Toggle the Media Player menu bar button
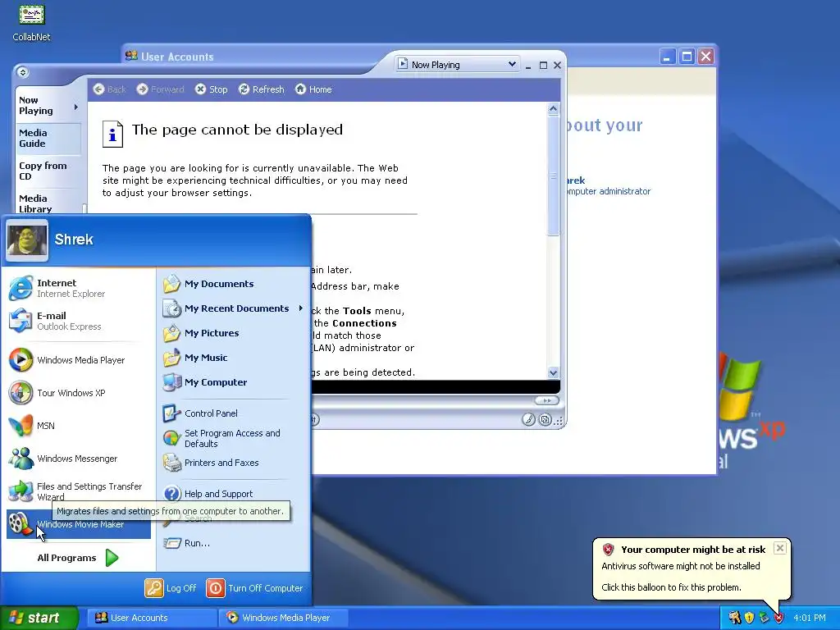 (x=22, y=72)
